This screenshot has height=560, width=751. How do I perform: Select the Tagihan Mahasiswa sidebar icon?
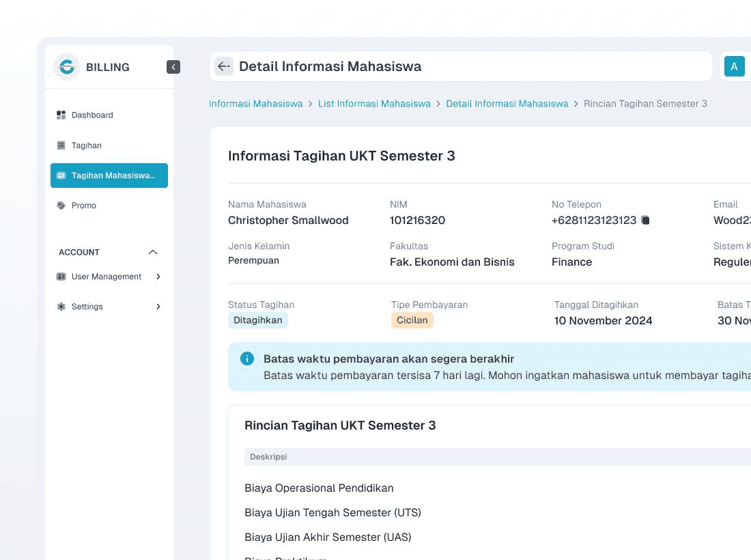61,176
